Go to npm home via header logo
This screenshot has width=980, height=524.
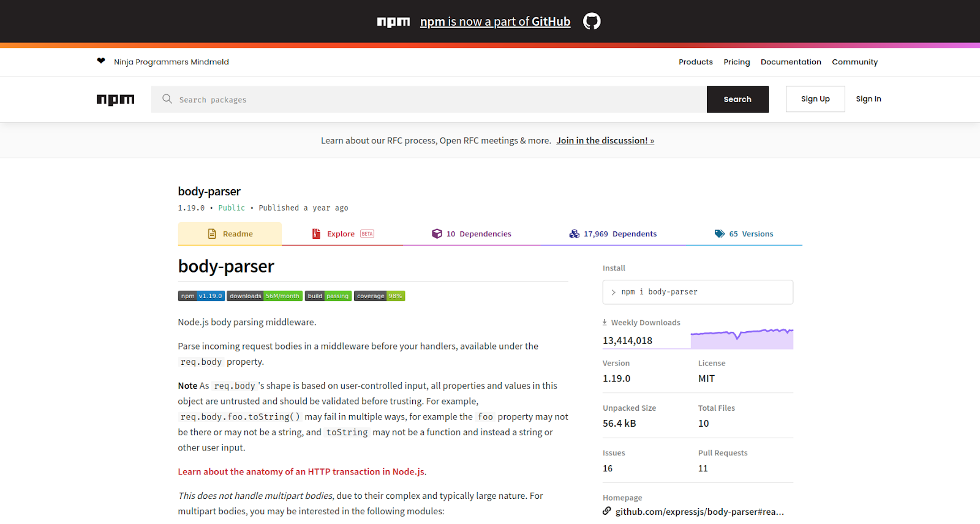(x=115, y=100)
